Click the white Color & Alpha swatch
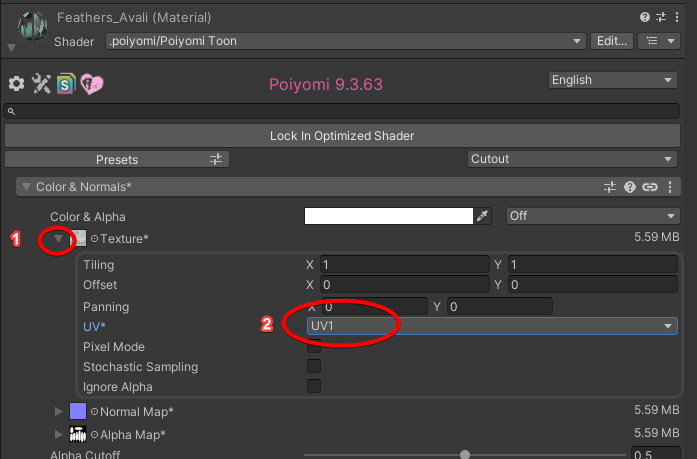 pyautogui.click(x=388, y=216)
